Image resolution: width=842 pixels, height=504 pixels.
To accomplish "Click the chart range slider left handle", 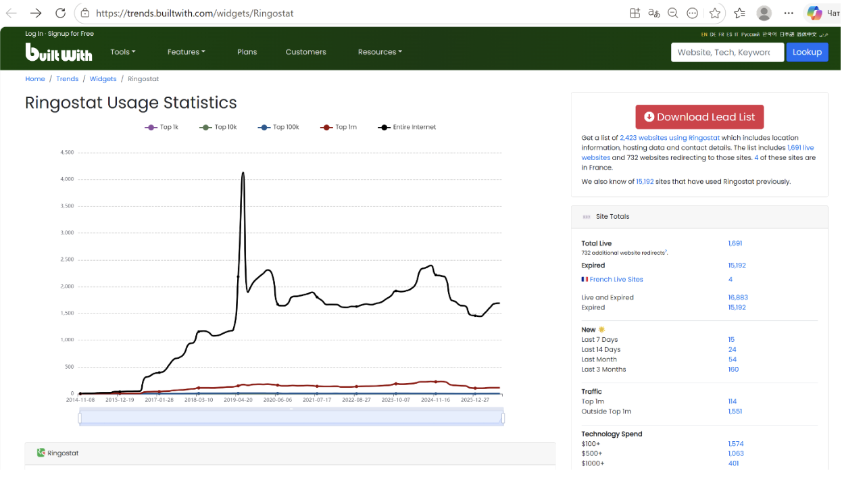I will [x=80, y=418].
